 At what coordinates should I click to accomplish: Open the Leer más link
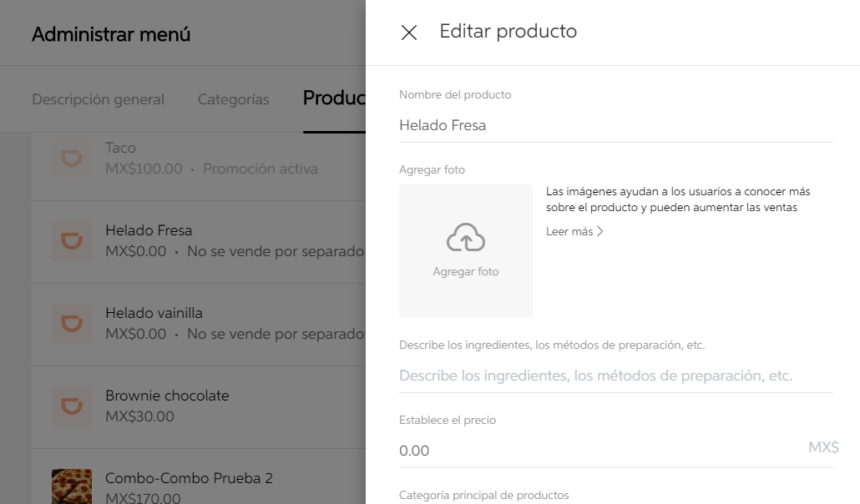coord(574,231)
